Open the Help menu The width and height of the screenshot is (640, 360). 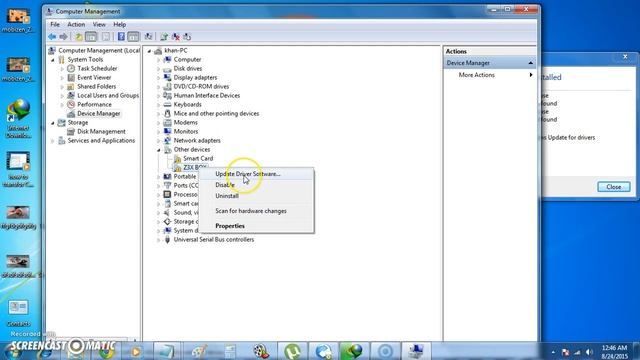[x=120, y=24]
